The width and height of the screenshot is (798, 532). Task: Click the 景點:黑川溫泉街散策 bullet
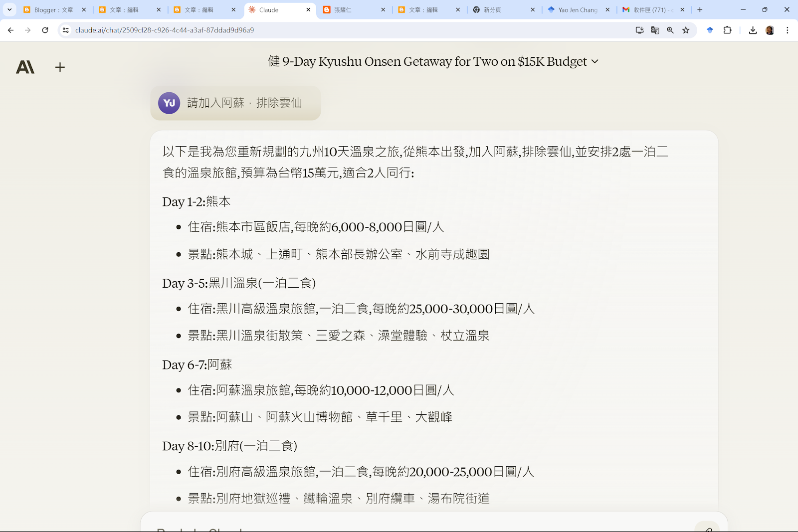click(x=339, y=336)
